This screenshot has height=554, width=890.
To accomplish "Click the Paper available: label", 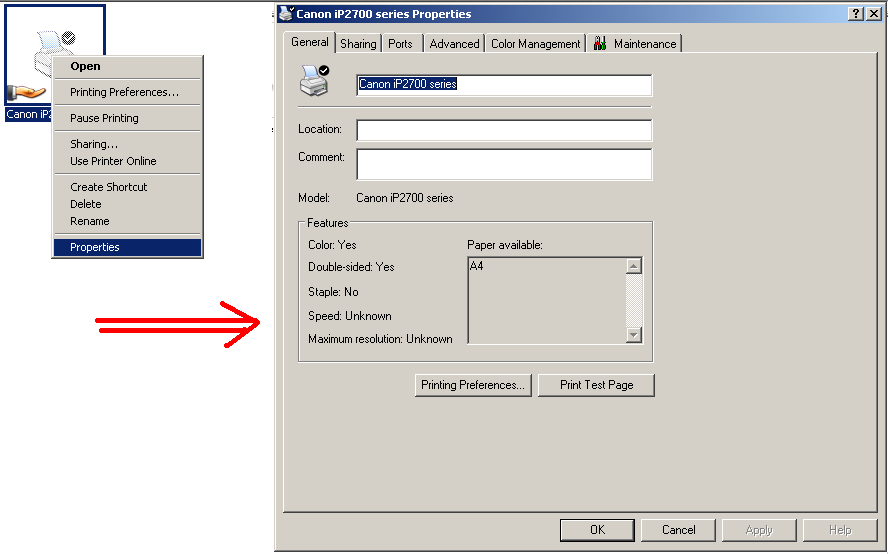I will point(505,245).
